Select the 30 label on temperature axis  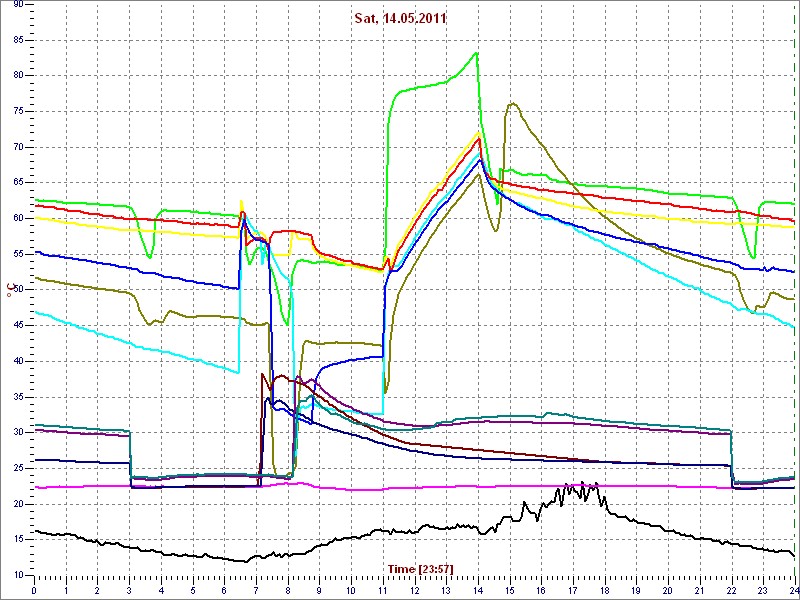[x=16, y=433]
